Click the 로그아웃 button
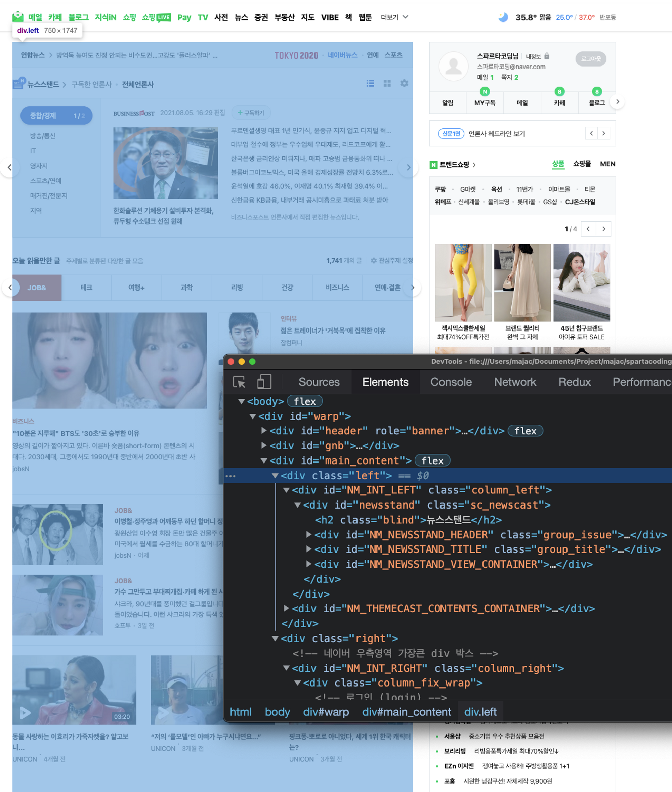The image size is (672, 792). (x=590, y=59)
